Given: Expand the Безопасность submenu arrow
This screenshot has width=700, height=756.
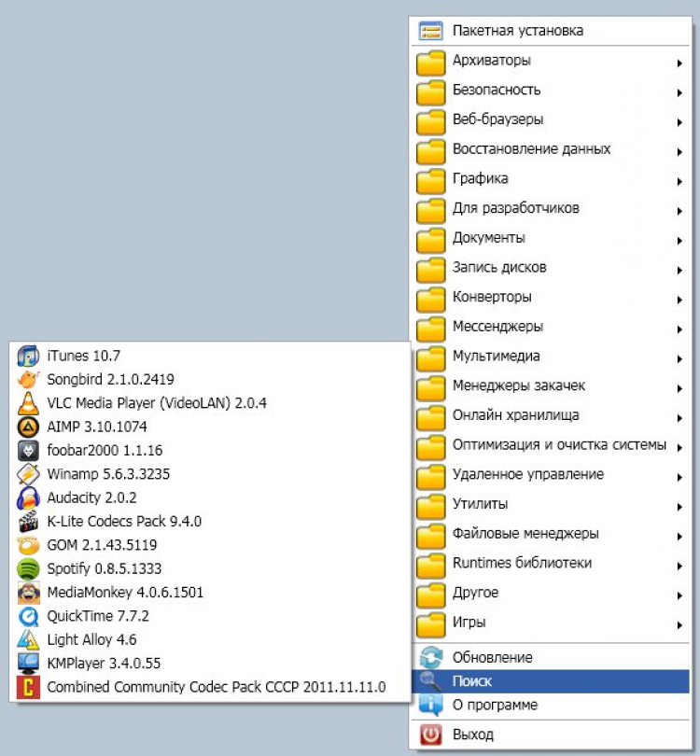Looking at the screenshot, I should (679, 92).
